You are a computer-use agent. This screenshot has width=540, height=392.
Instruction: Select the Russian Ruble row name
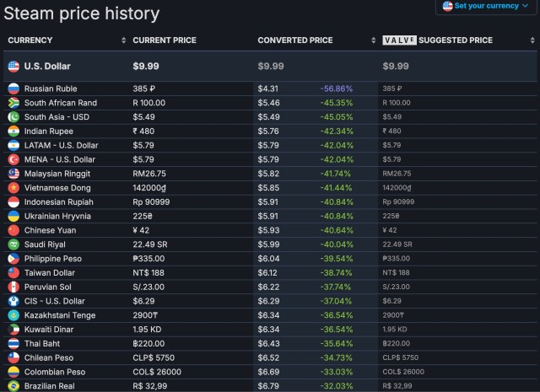pos(51,89)
